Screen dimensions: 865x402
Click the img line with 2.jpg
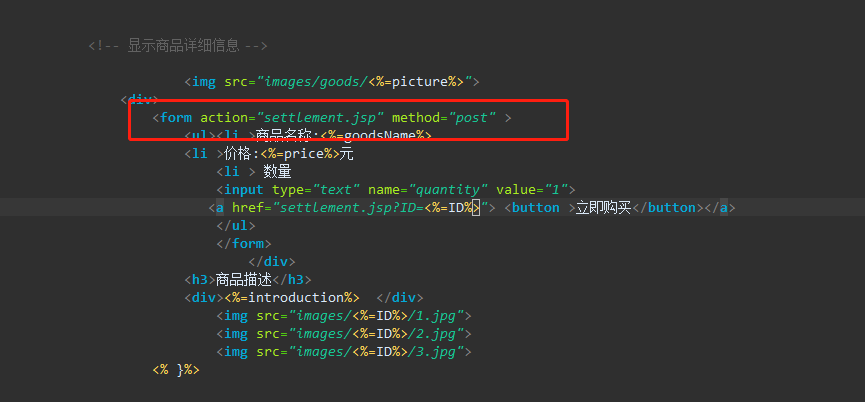[x=344, y=334]
